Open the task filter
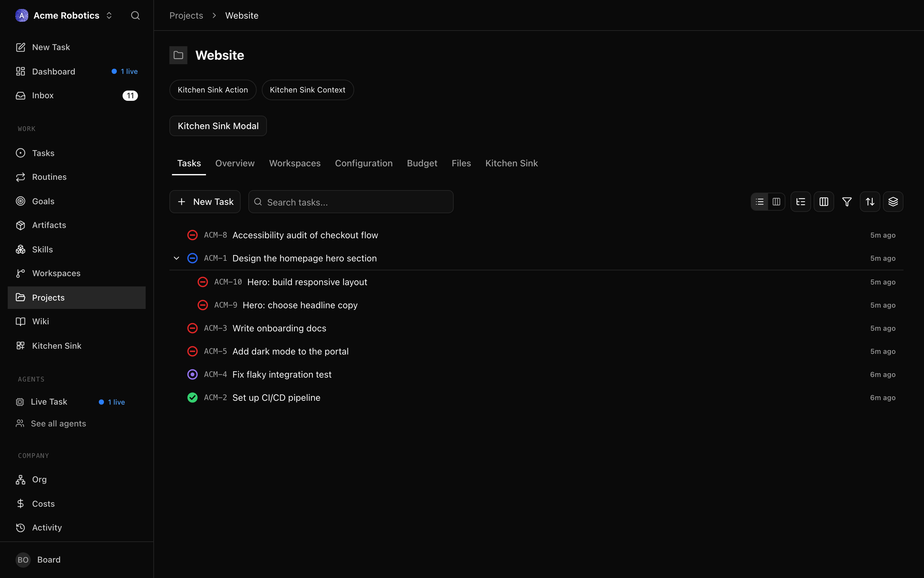The width and height of the screenshot is (924, 578). [x=847, y=201]
